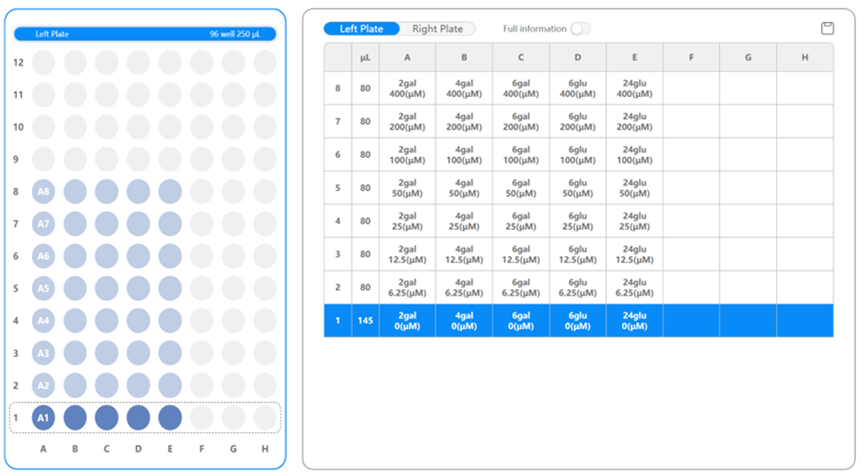Select well A4 on the plate map
The image size is (862, 472).
click(43, 321)
